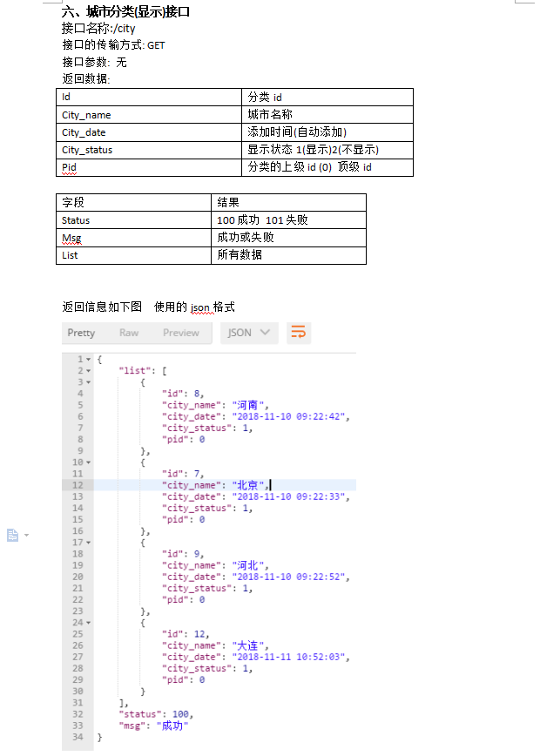Click the 分类的上级 id (0) 顶级 id cell
The width and height of the screenshot is (540, 756).
click(327, 167)
